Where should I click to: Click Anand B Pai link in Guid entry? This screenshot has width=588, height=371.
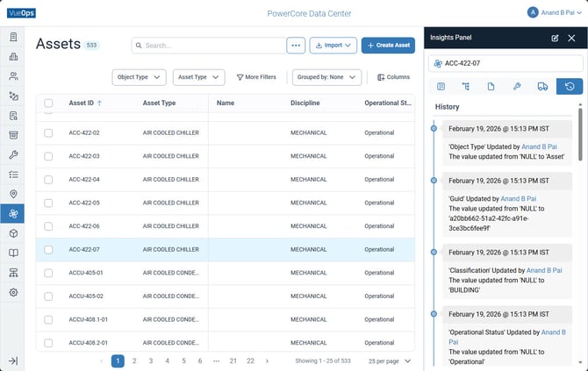pos(519,198)
